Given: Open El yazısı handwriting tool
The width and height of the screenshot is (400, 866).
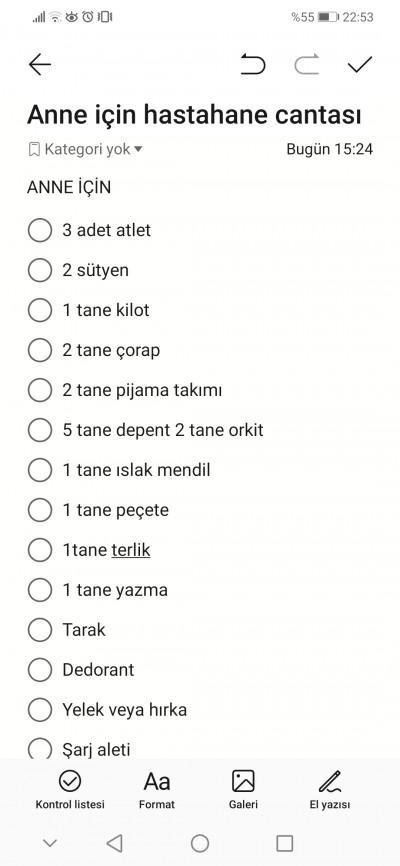Looking at the screenshot, I should pos(330,790).
